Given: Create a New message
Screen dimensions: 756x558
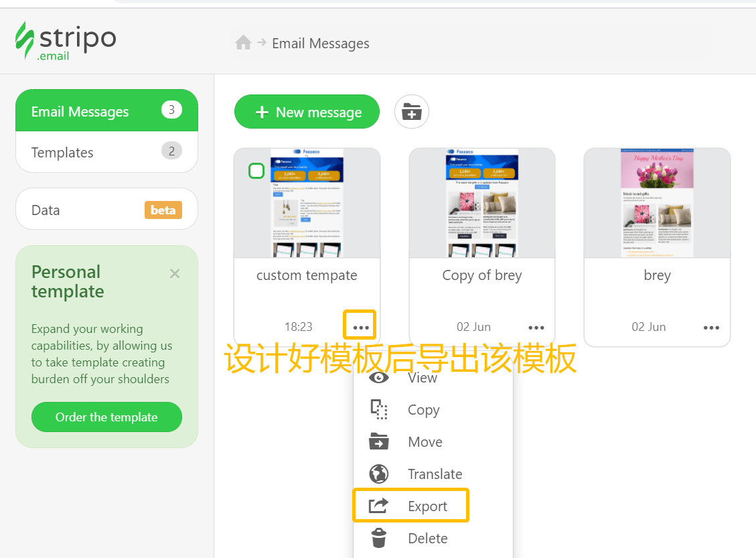Looking at the screenshot, I should click(307, 112).
